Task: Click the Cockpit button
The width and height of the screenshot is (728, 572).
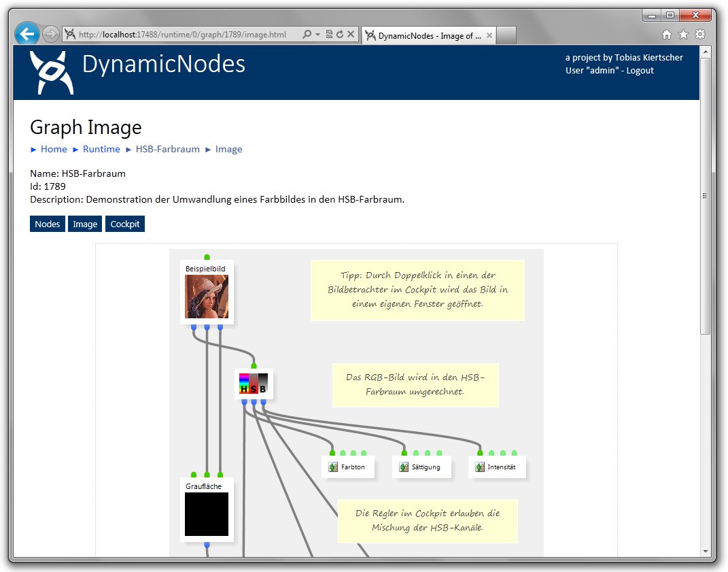Action: point(125,224)
